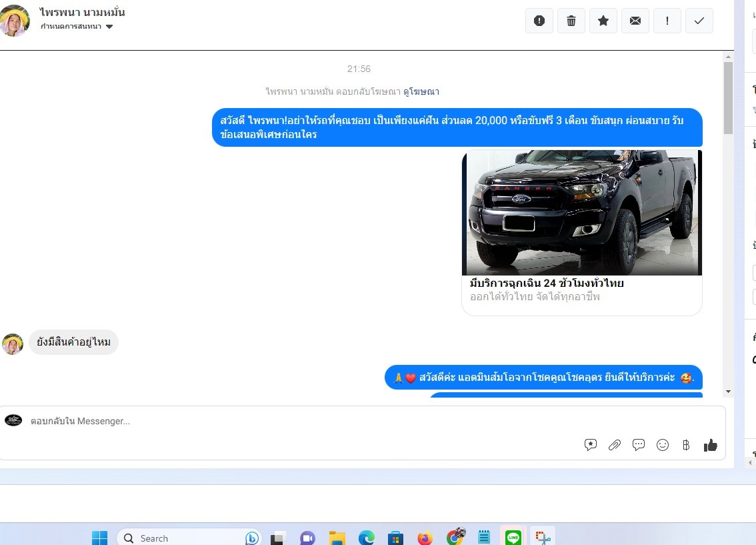This screenshot has width=756, height=545.
Task: Select the blue greeting promo message bubble
Action: coord(457,127)
